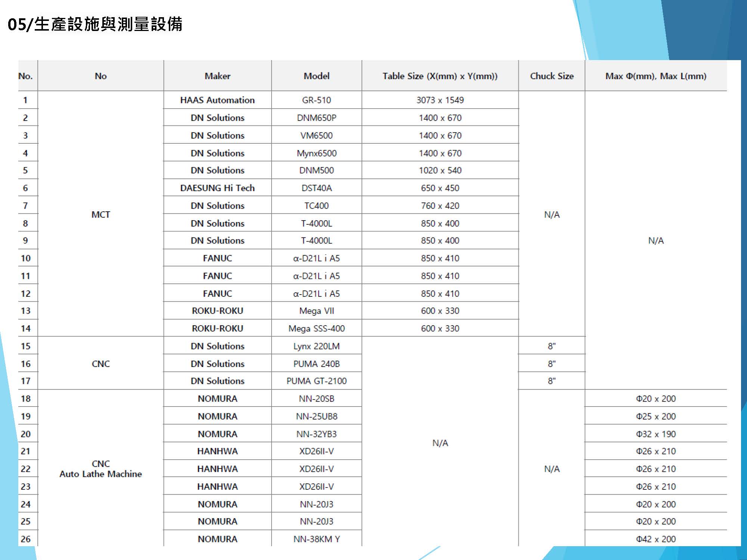Select model DNM650P

point(316,118)
